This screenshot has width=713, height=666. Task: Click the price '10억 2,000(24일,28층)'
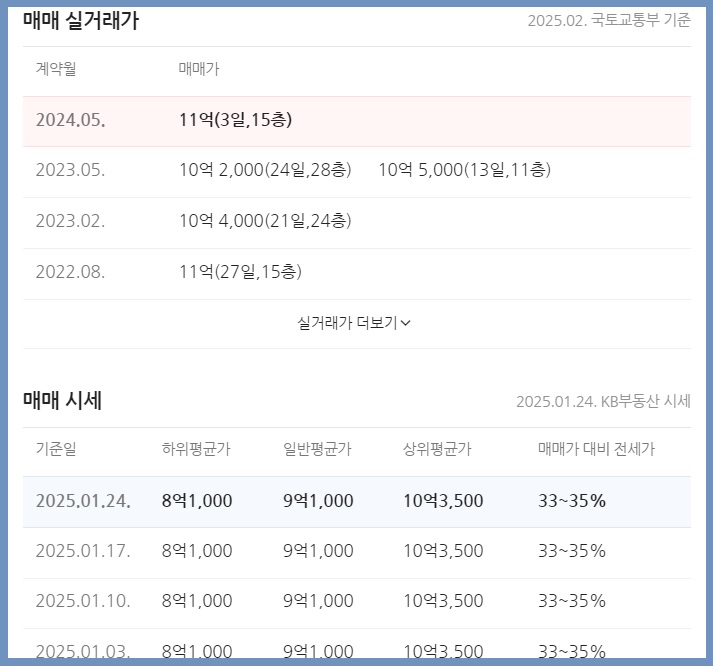click(x=265, y=170)
